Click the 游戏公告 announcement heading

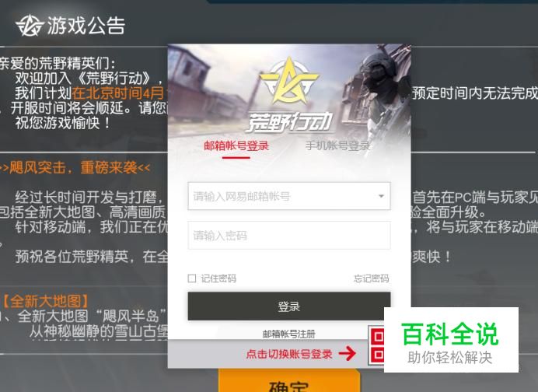click(86, 26)
